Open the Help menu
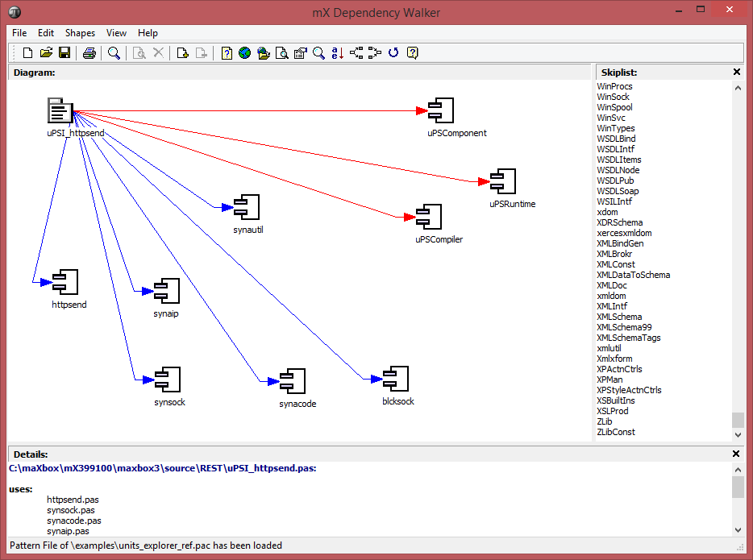 click(148, 33)
